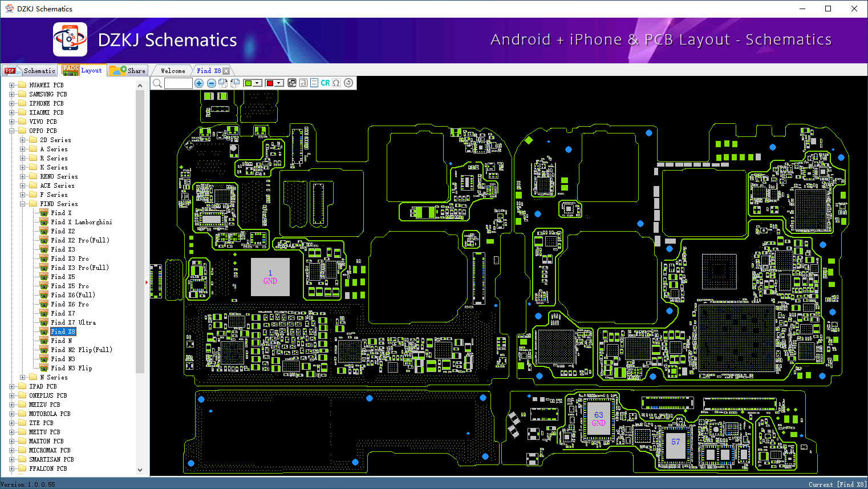Click the PADS icon beside Find X2
This screenshot has height=489, width=868.
click(44, 231)
